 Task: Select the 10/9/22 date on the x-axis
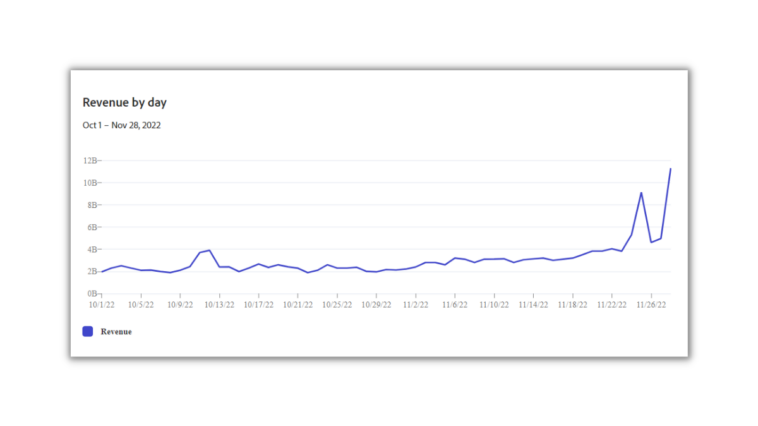click(180, 305)
